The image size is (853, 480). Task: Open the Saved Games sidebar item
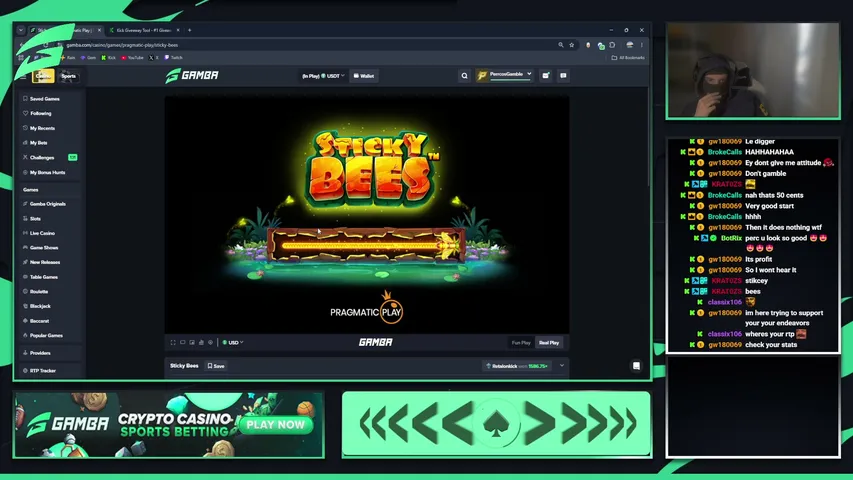click(x=49, y=99)
